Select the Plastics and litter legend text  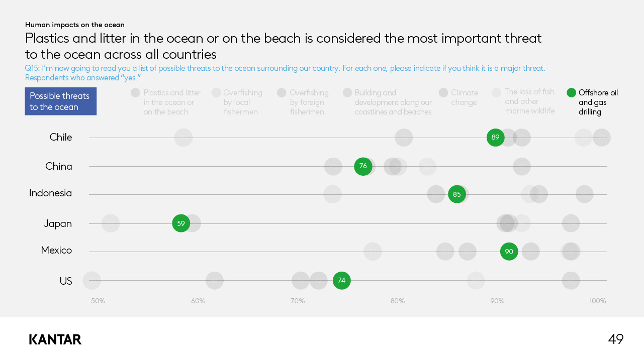[171, 102]
